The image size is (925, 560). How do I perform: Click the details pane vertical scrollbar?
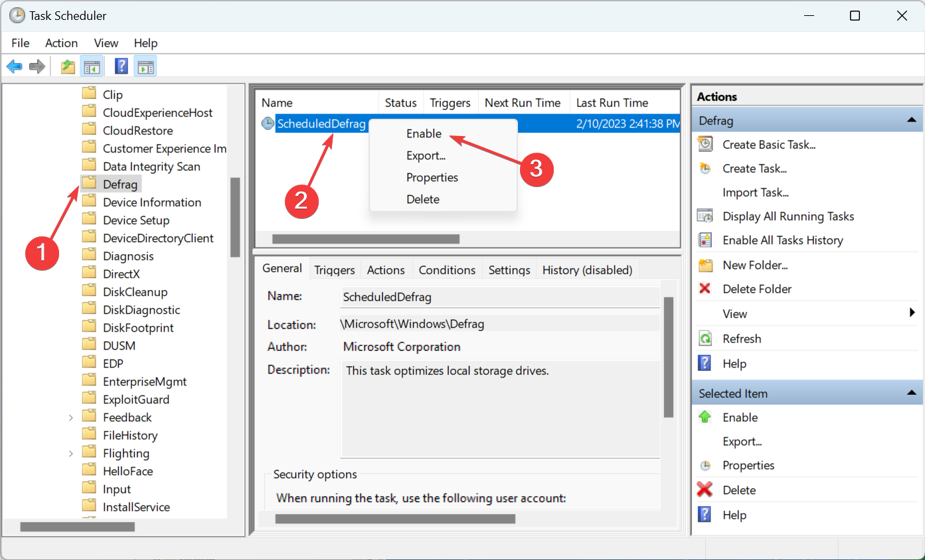(669, 357)
